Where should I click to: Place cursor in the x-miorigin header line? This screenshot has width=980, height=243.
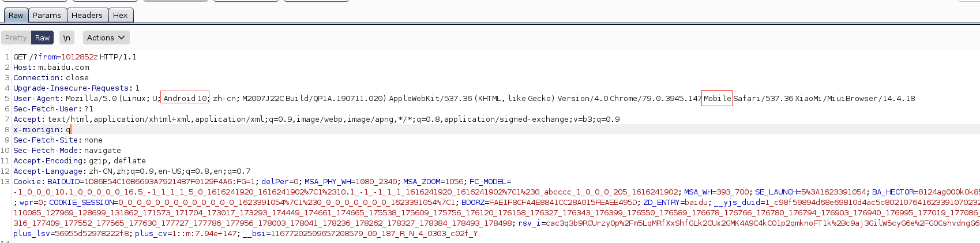(496, 129)
